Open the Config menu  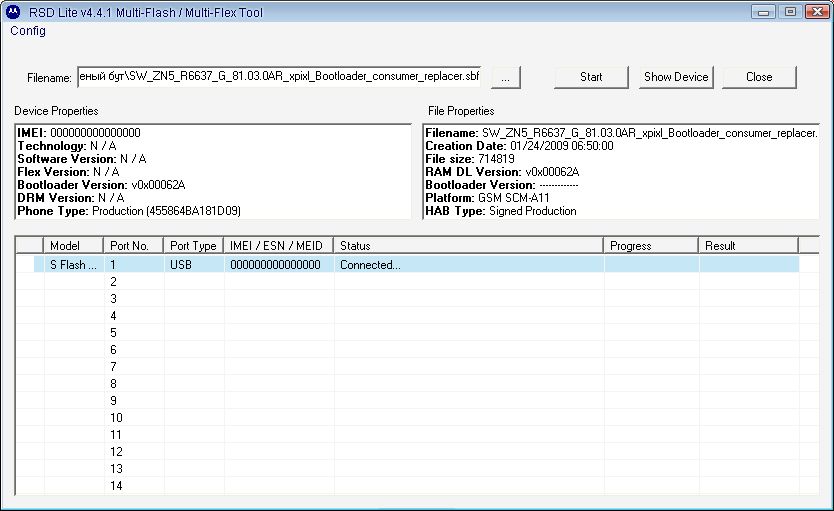click(28, 31)
